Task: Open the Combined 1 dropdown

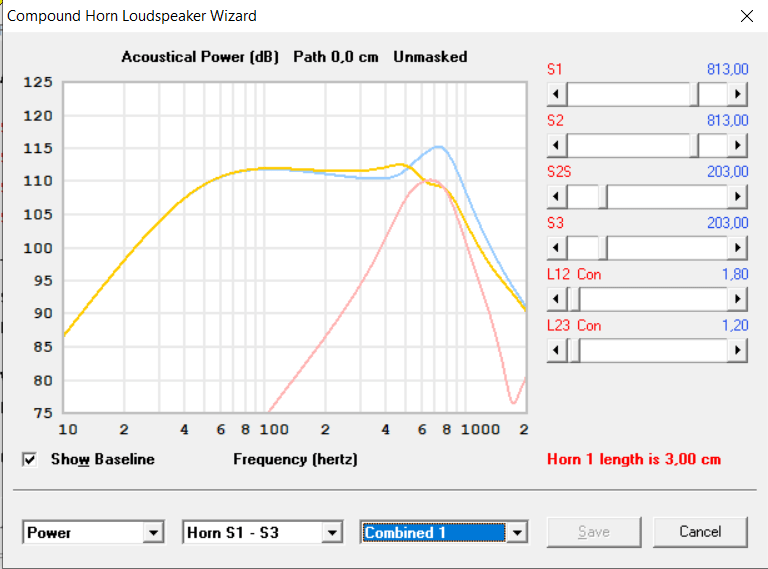Action: [517, 532]
